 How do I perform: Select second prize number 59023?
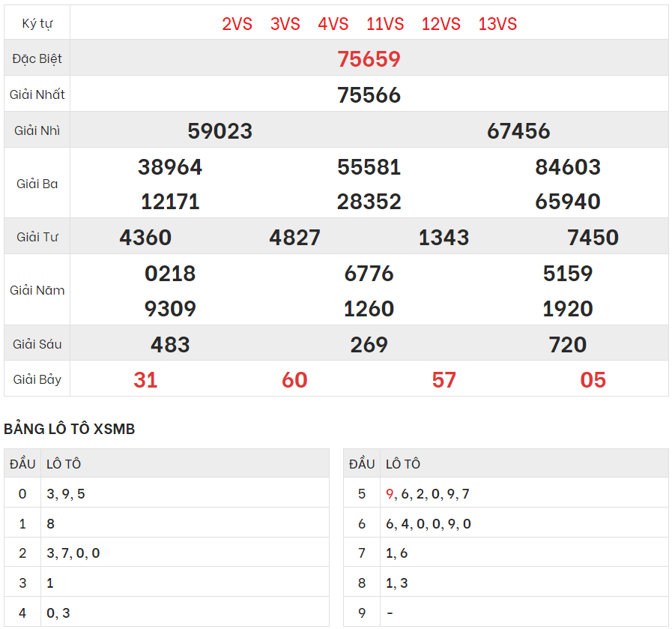pos(220,131)
